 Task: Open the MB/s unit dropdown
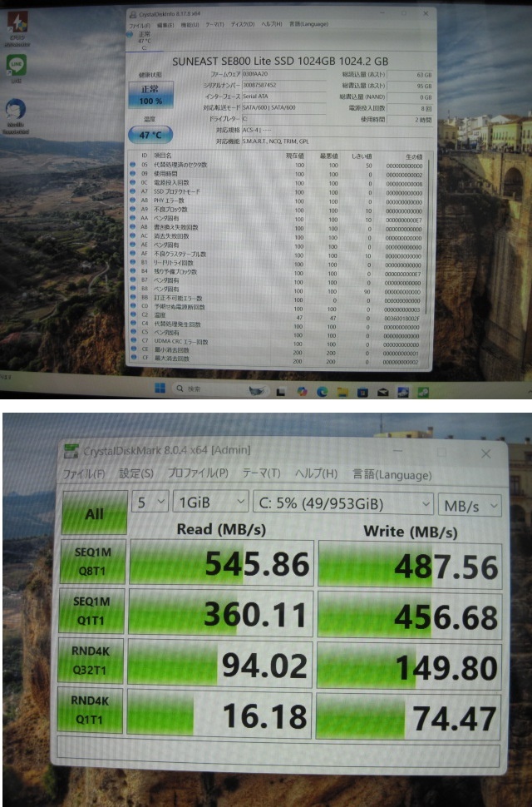pyautogui.click(x=470, y=505)
